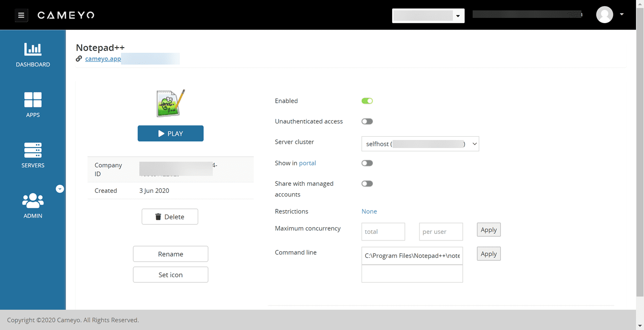Image resolution: width=644 pixels, height=330 pixels.
Task: Open the account menu next to the avatar
Action: 621,15
